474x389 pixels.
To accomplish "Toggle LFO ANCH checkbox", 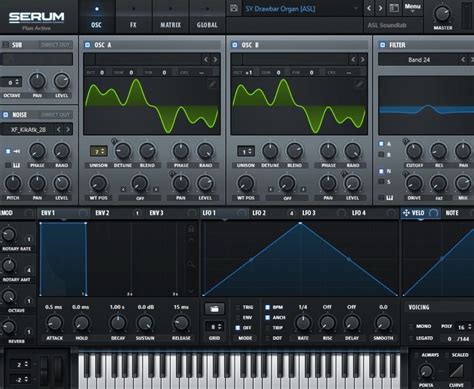I will tap(267, 317).
